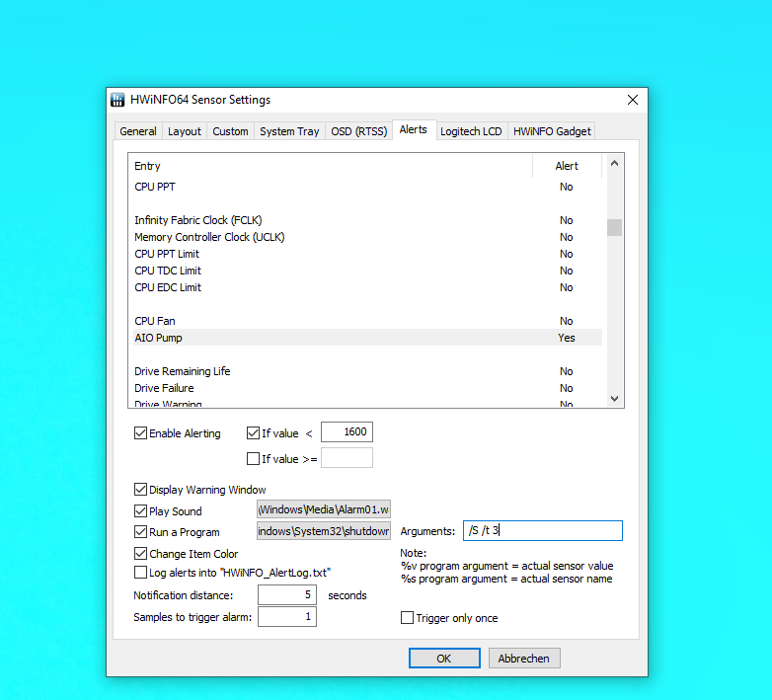Select the Alerts tab

click(414, 129)
